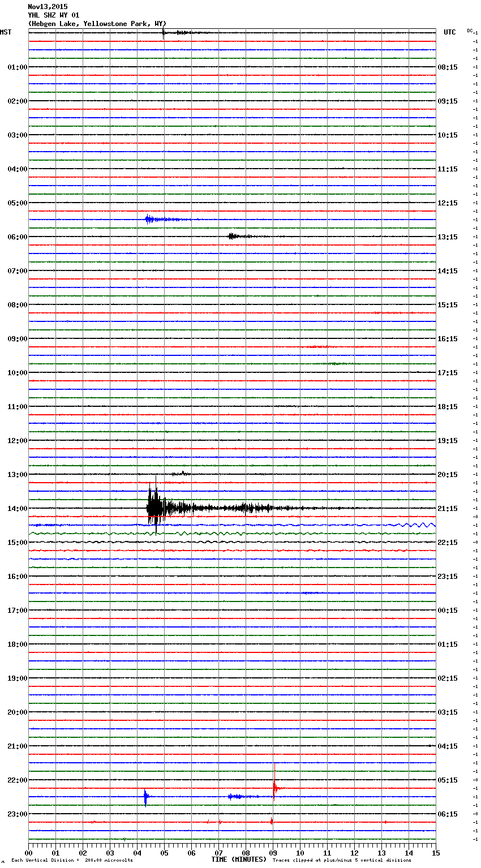Click the blue spike near minute 4 on 22:30 trace
The width and height of the screenshot is (481, 868).
pyautogui.click(x=145, y=797)
